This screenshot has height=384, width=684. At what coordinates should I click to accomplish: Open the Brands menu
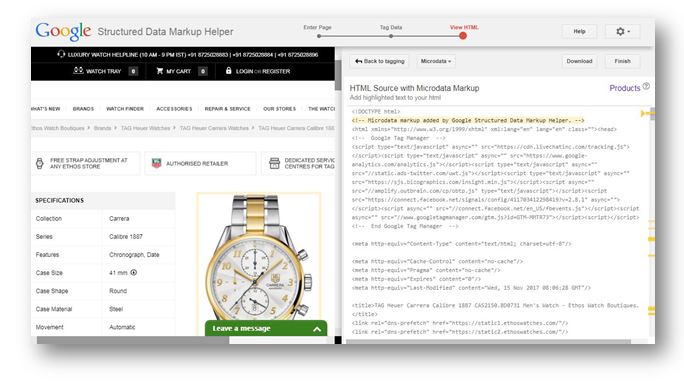click(83, 109)
